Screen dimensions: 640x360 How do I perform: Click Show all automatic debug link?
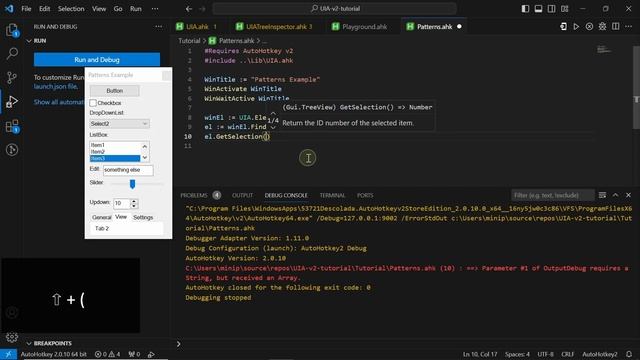(59, 102)
